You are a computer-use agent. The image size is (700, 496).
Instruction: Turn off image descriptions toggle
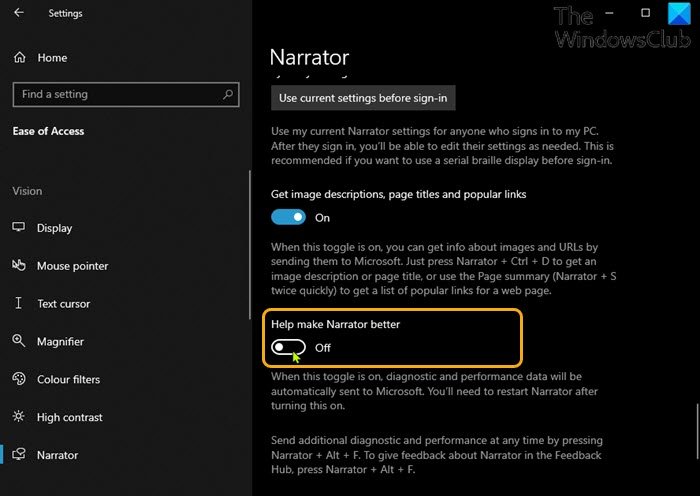pyautogui.click(x=288, y=217)
